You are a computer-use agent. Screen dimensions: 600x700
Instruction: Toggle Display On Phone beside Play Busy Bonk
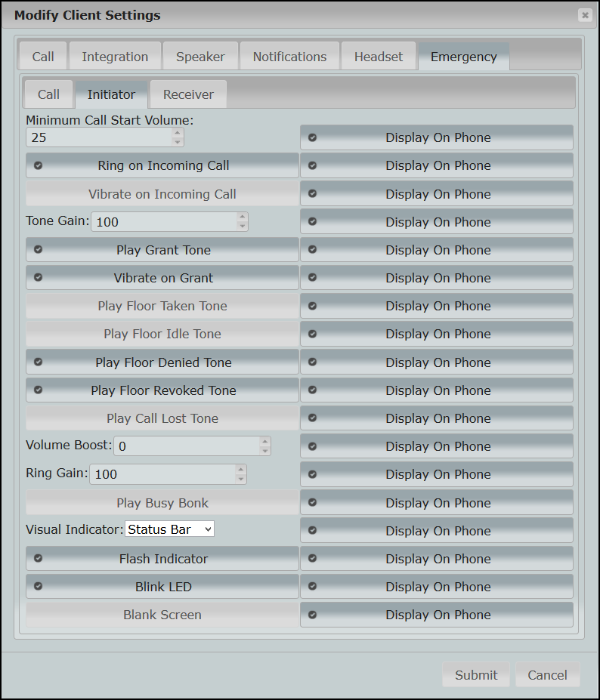[437, 503]
